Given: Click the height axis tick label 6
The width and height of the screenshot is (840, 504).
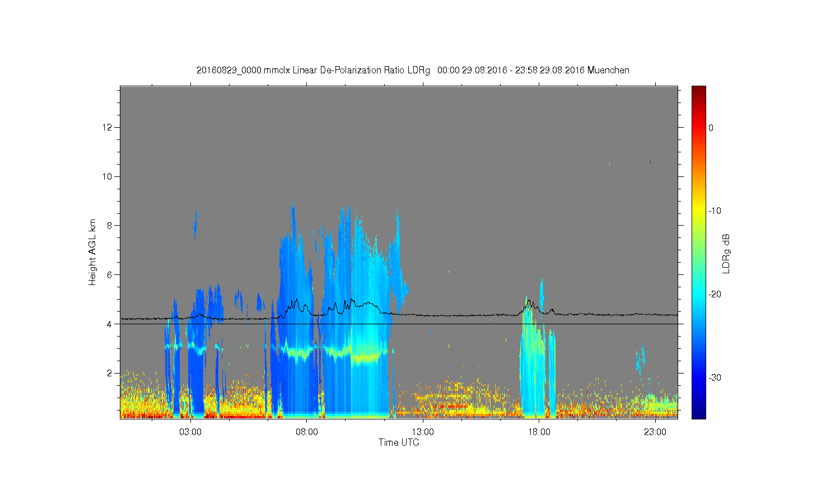Looking at the screenshot, I should (110, 275).
